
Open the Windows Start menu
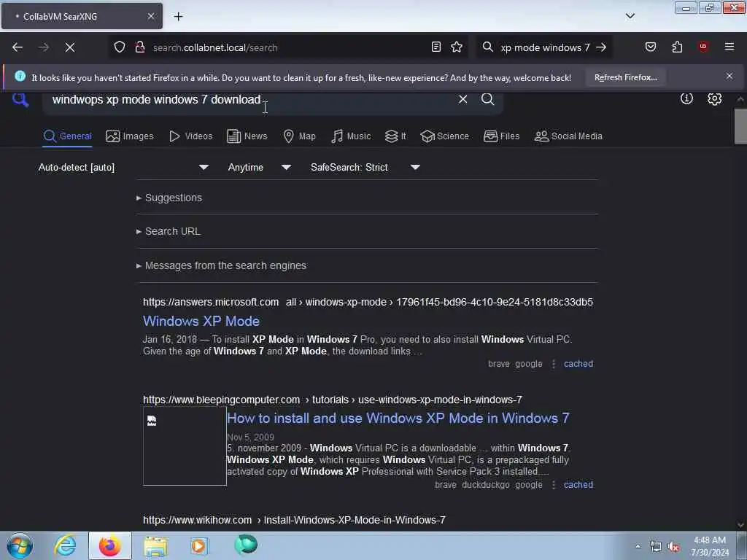click(x=20, y=545)
